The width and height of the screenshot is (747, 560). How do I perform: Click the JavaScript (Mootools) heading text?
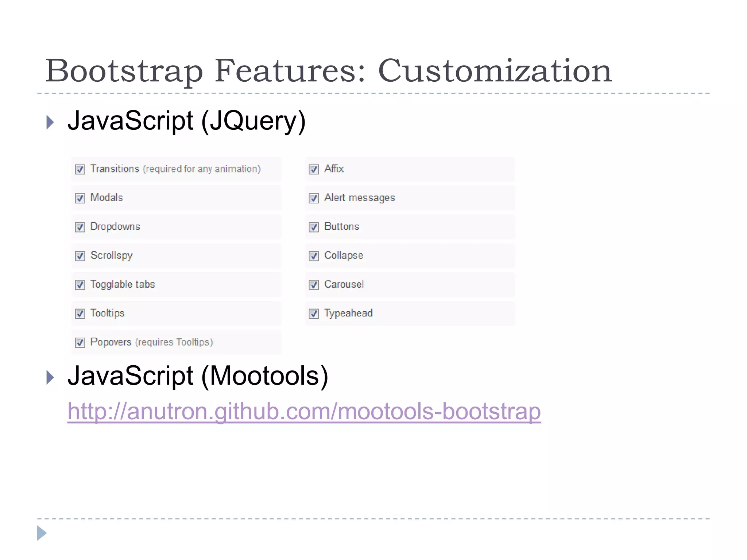198,376
